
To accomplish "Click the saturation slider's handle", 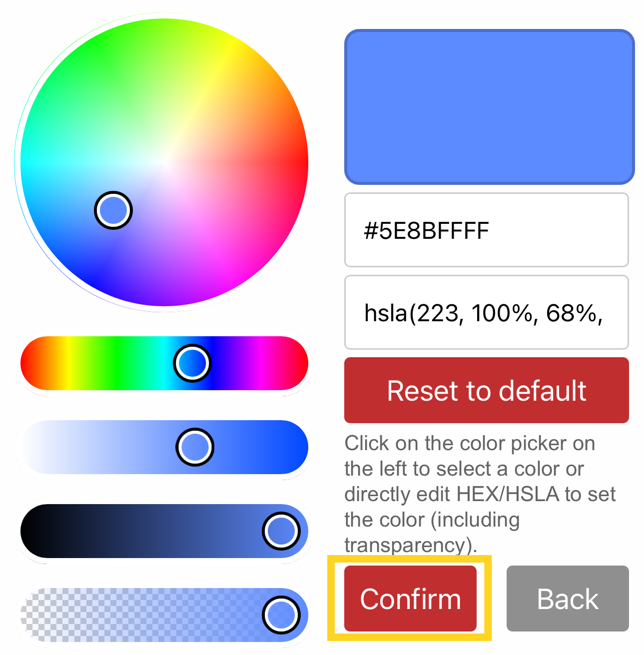I will tap(195, 447).
